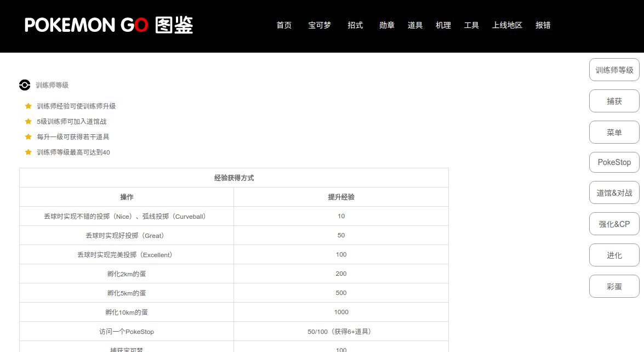Image resolution: width=644 pixels, height=352 pixels.
Task: Click the text 训练师经验可使训练师升级
Action: pyautogui.click(x=76, y=106)
